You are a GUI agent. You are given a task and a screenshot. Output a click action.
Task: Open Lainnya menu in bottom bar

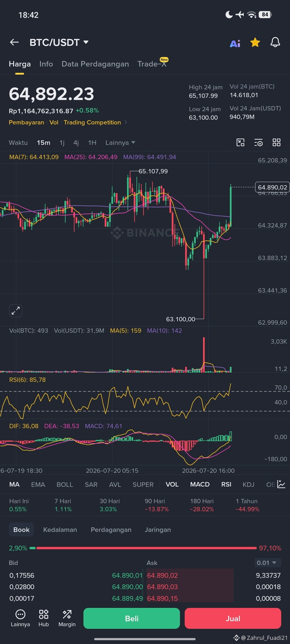point(20,618)
